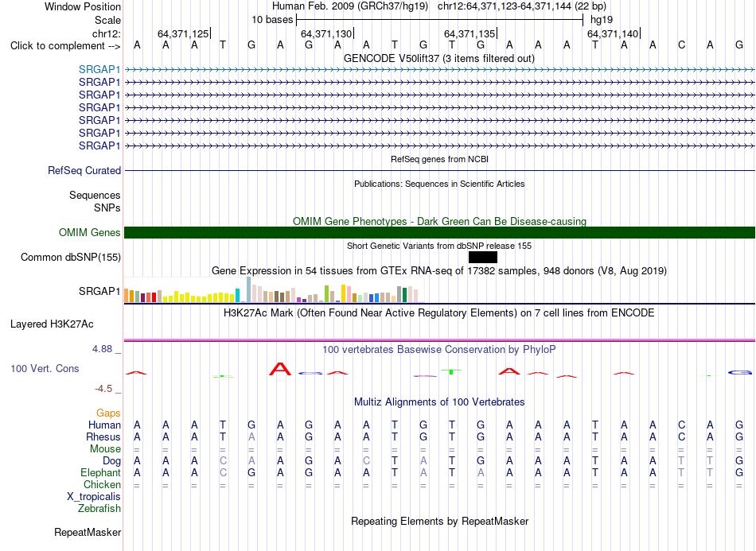The height and width of the screenshot is (551, 756).
Task: Click the OMIM Gene Phenotypes title text
Action: click(440, 222)
